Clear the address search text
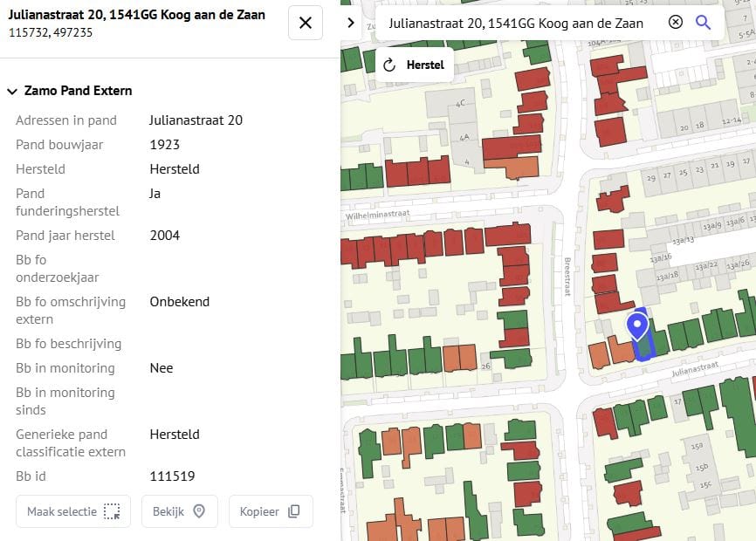Screen dimensions: 756x541 pos(675,23)
